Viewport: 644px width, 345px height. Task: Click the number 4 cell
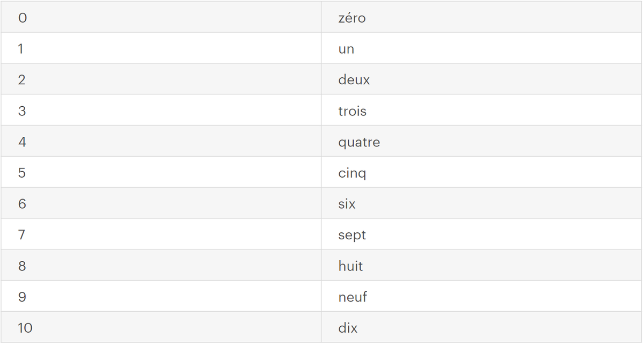coord(21,142)
